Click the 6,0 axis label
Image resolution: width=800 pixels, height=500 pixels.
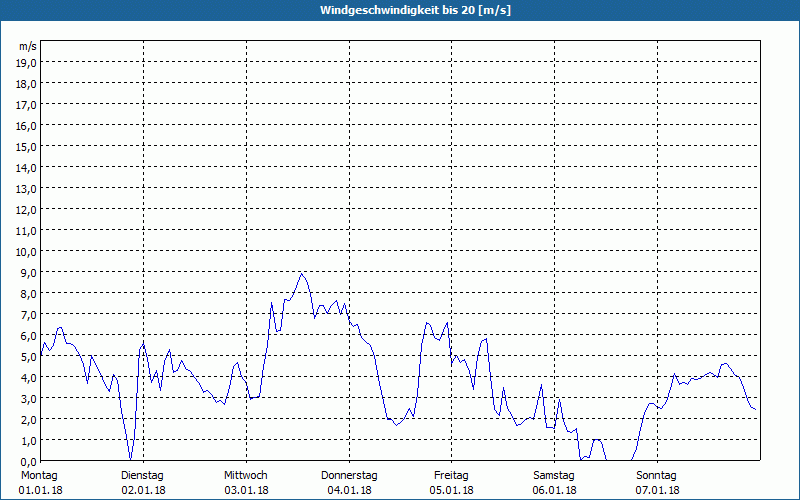pyautogui.click(x=29, y=336)
